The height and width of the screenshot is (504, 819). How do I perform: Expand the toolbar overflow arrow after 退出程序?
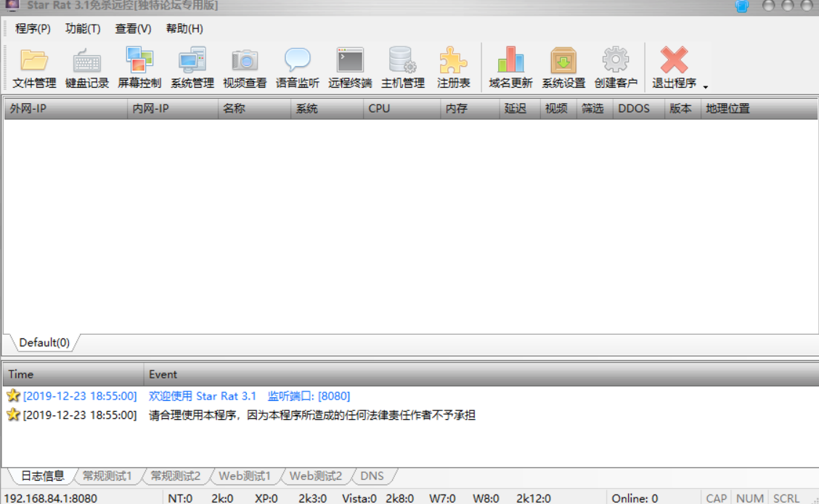point(706,86)
